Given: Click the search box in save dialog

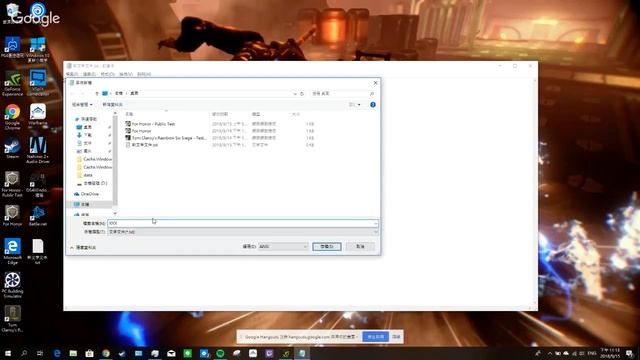Looking at the screenshot, I should tap(343, 94).
